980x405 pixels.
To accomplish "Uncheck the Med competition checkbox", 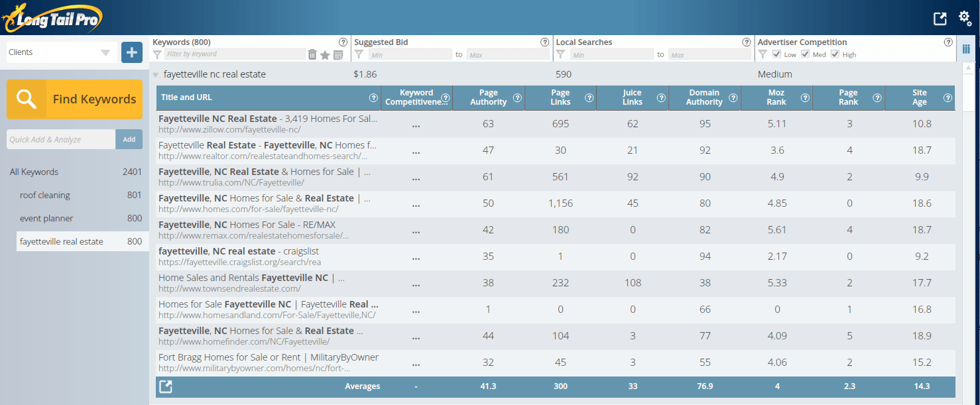I will click(806, 54).
